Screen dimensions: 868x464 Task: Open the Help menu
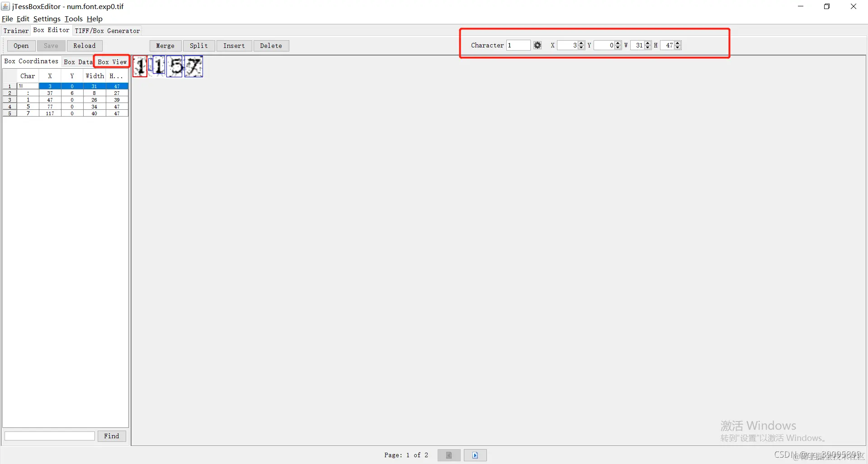click(95, 19)
